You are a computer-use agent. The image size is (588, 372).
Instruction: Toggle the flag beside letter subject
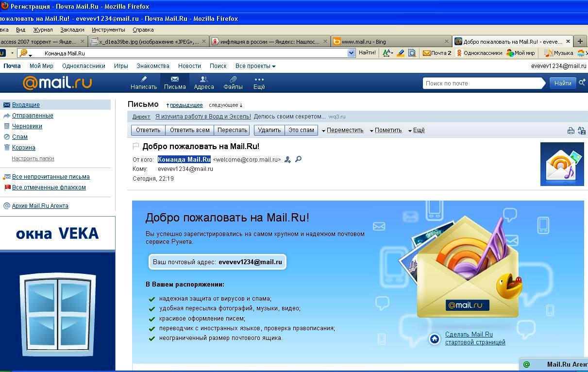pos(136,146)
